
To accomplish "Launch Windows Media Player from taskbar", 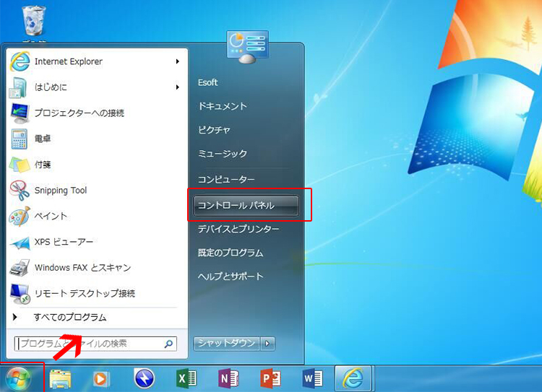I will 101,379.
